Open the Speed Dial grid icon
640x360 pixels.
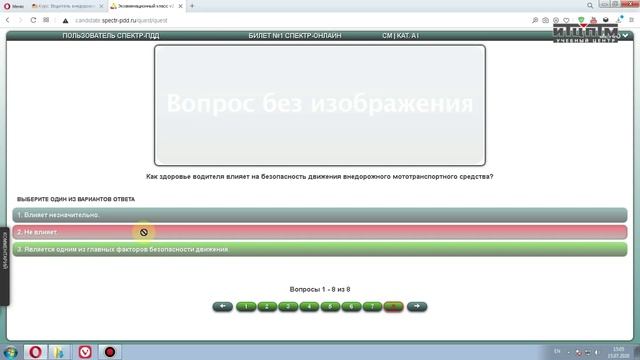46,20
